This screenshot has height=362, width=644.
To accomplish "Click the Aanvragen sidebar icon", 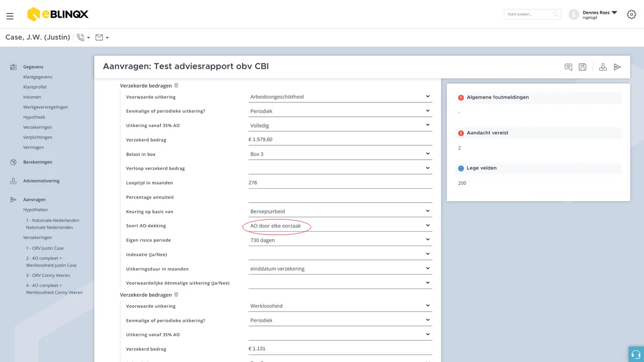I will pyautogui.click(x=13, y=200).
